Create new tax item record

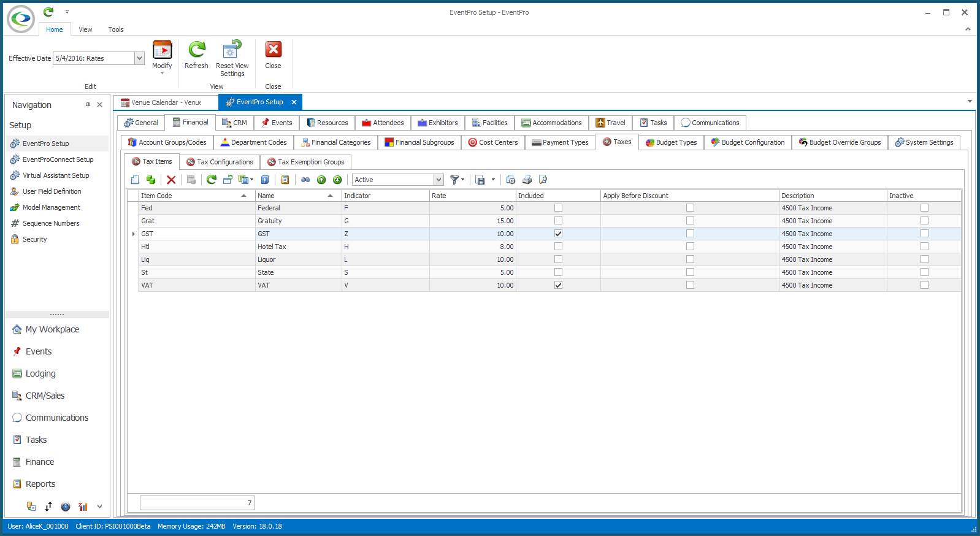tap(135, 180)
